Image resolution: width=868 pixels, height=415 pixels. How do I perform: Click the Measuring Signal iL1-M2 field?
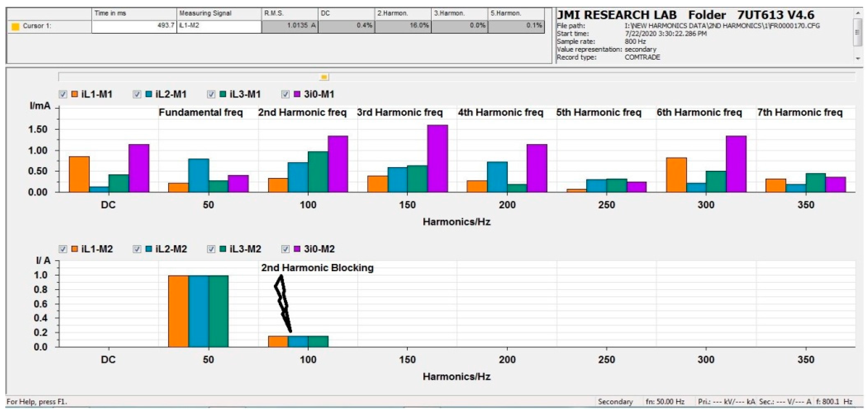pos(219,27)
